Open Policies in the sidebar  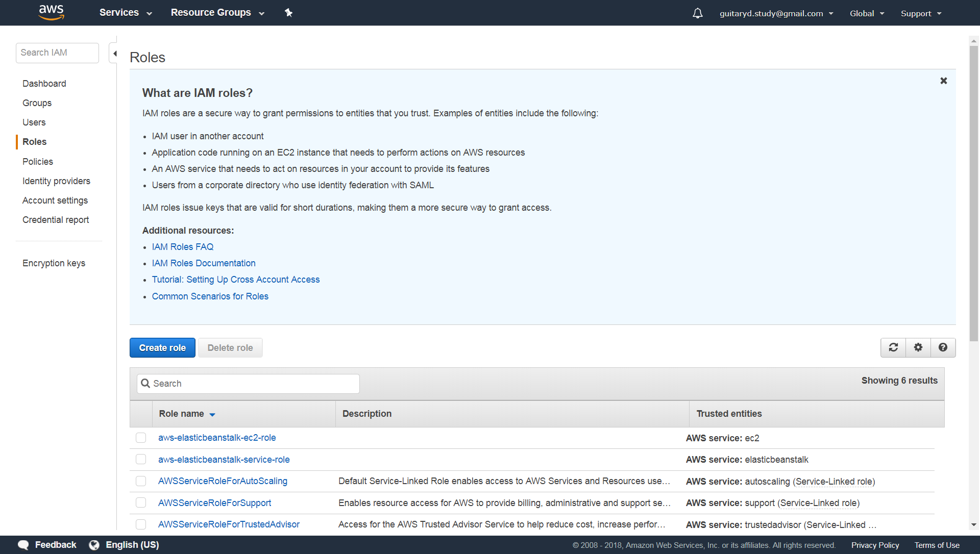pyautogui.click(x=38, y=162)
